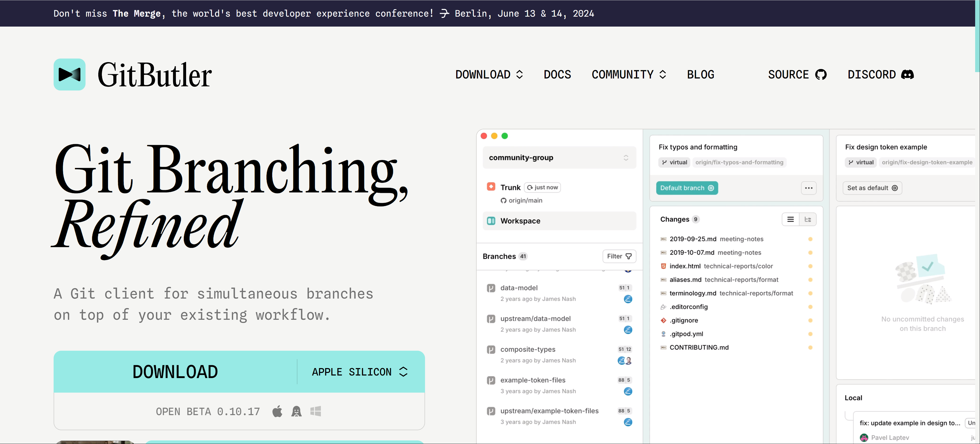Switch Changes to list view

(790, 219)
